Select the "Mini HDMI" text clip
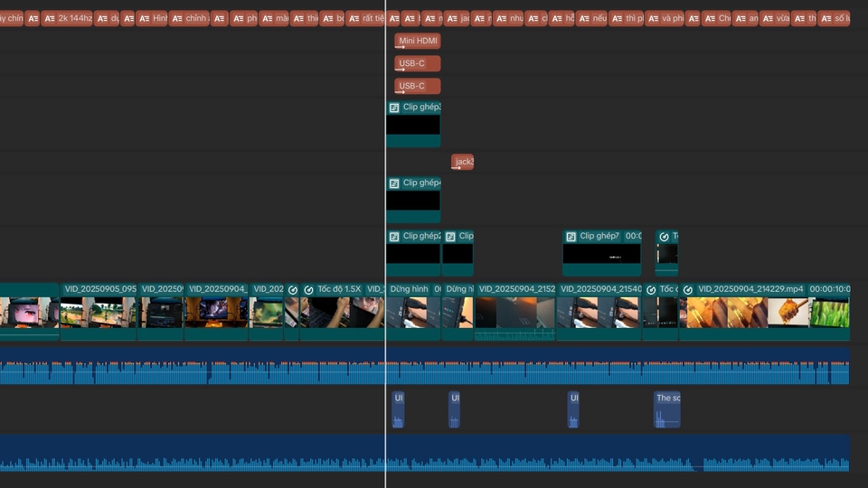 click(x=418, y=41)
